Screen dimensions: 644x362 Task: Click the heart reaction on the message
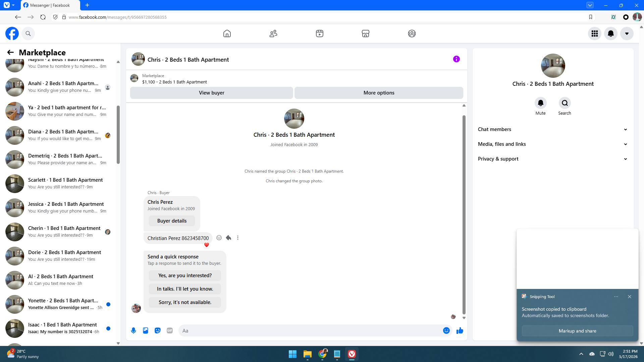[207, 245]
